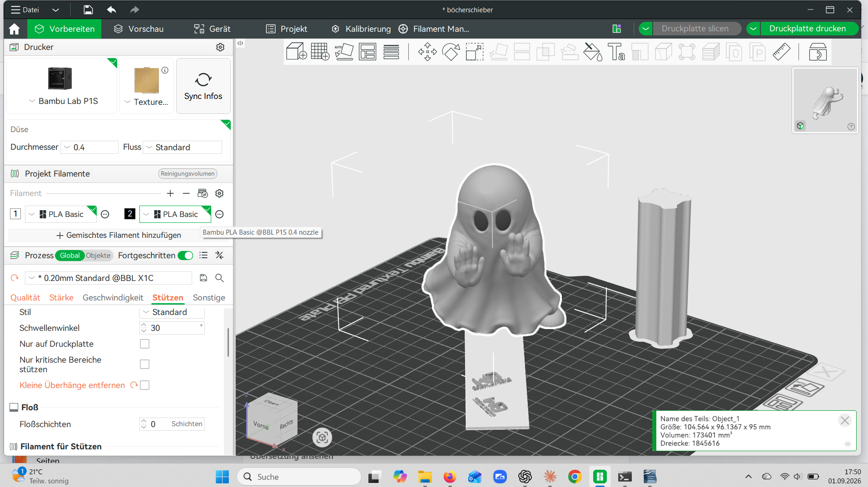Open the Reinigungsvolumen button

point(188,174)
